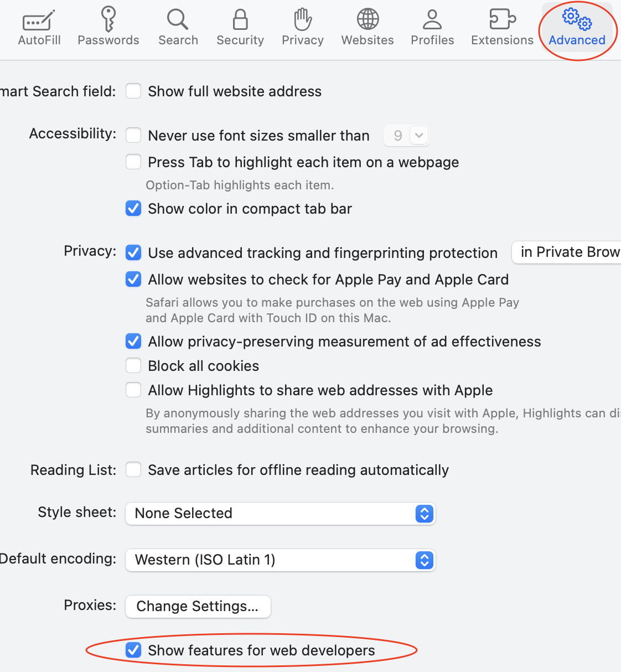Switch to the Advanced tab
621x672 pixels.
577,28
